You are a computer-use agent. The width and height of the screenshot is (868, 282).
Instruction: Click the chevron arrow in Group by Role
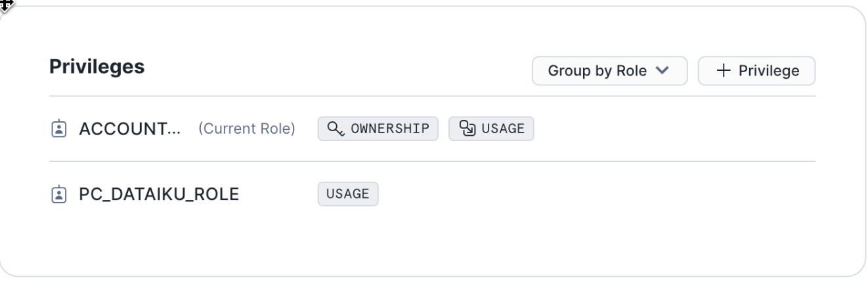coord(662,71)
